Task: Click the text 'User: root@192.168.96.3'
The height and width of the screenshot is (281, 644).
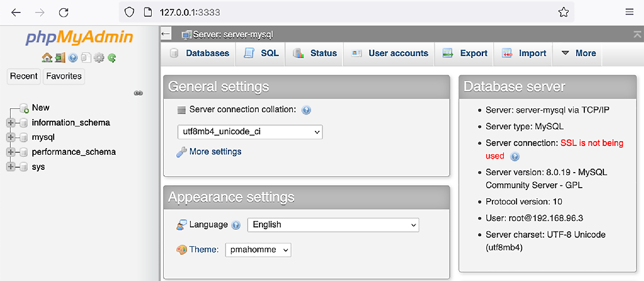Action: (x=534, y=218)
